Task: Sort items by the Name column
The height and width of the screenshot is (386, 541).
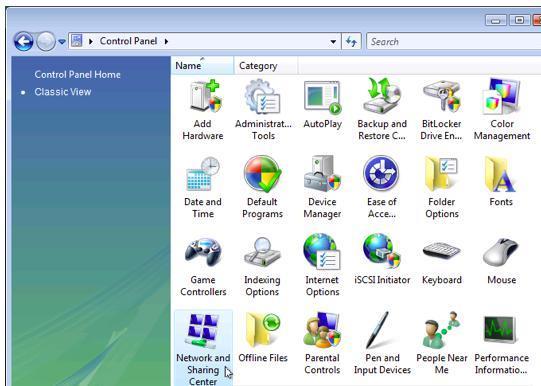Action: pyautogui.click(x=202, y=66)
